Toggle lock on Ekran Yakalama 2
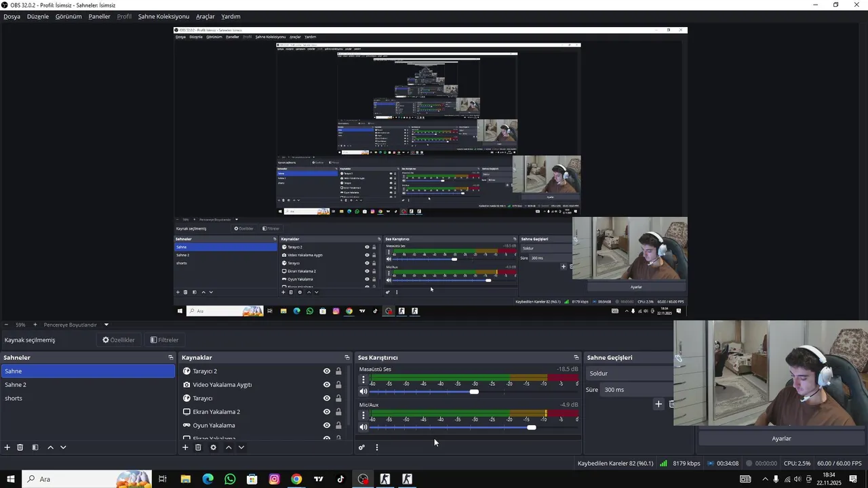Image resolution: width=868 pixels, height=488 pixels. point(338,411)
